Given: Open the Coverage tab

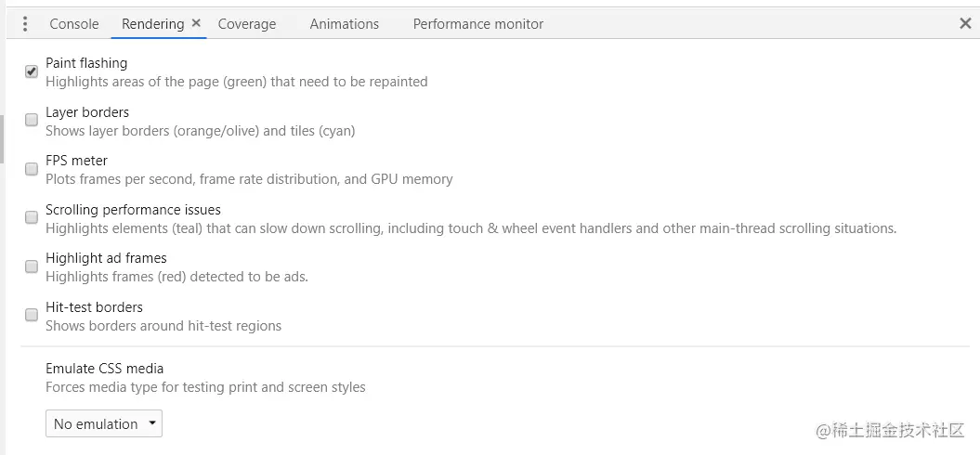Looking at the screenshot, I should point(247,24).
